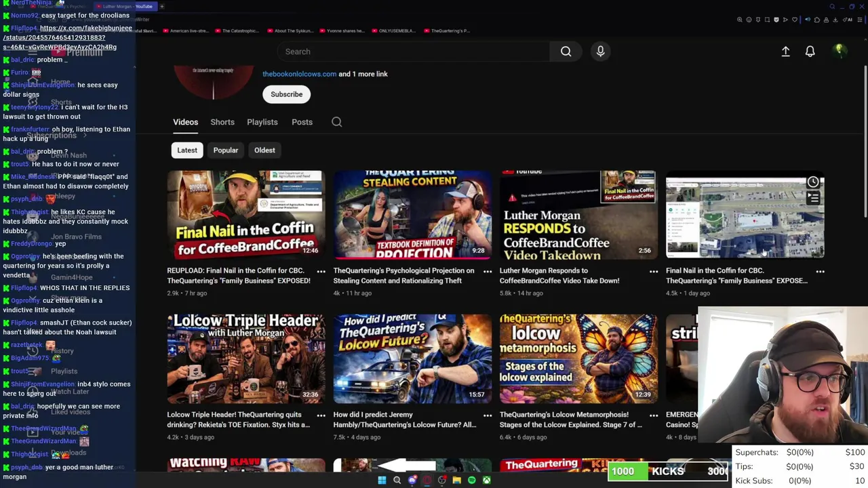Select the Popular sort chip
Image resolution: width=868 pixels, height=488 pixels.
pos(226,150)
